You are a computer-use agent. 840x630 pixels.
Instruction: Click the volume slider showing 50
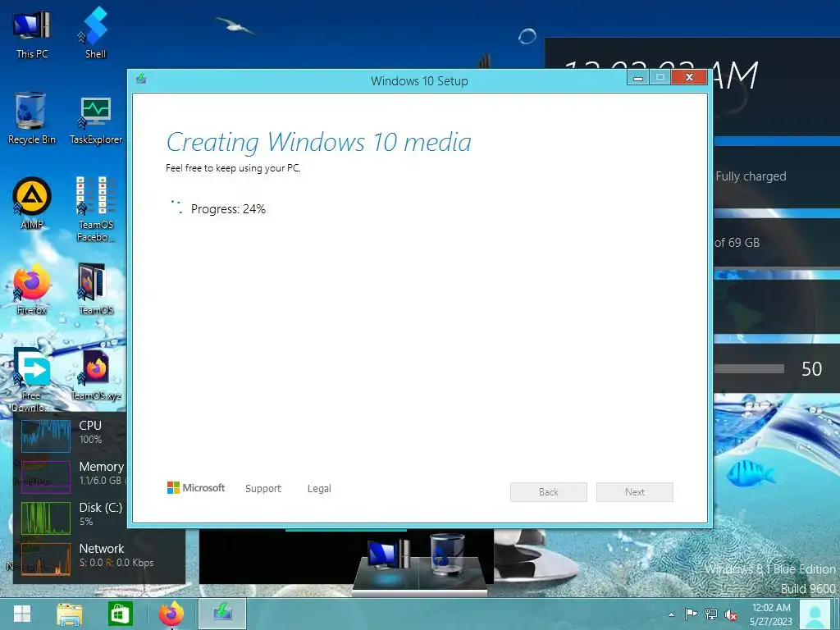[x=749, y=368]
